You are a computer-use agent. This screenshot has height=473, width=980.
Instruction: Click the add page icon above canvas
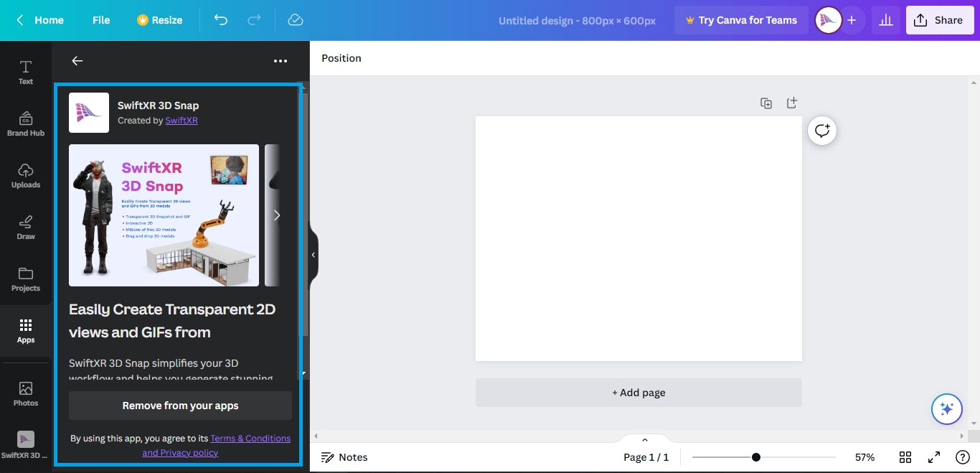point(791,103)
